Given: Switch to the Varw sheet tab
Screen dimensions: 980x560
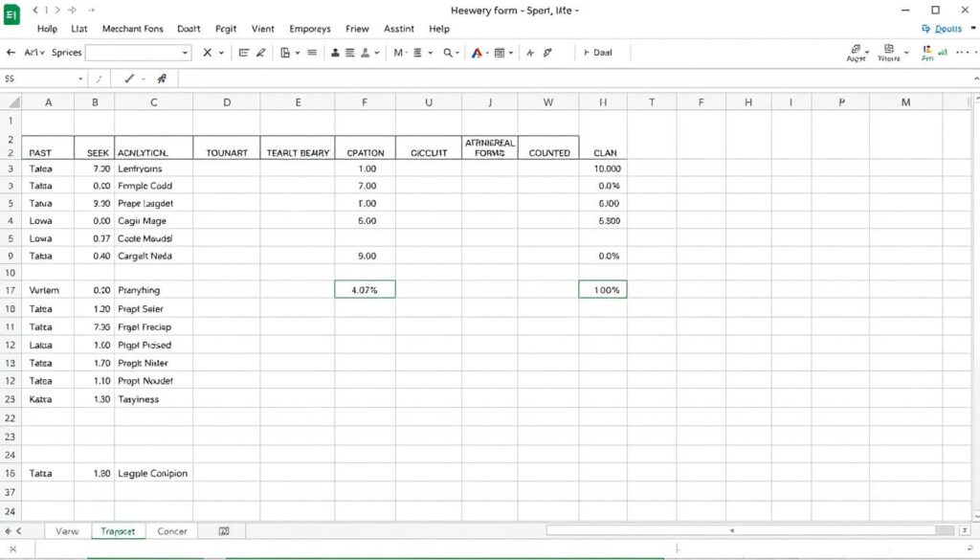Looking at the screenshot, I should [67, 530].
